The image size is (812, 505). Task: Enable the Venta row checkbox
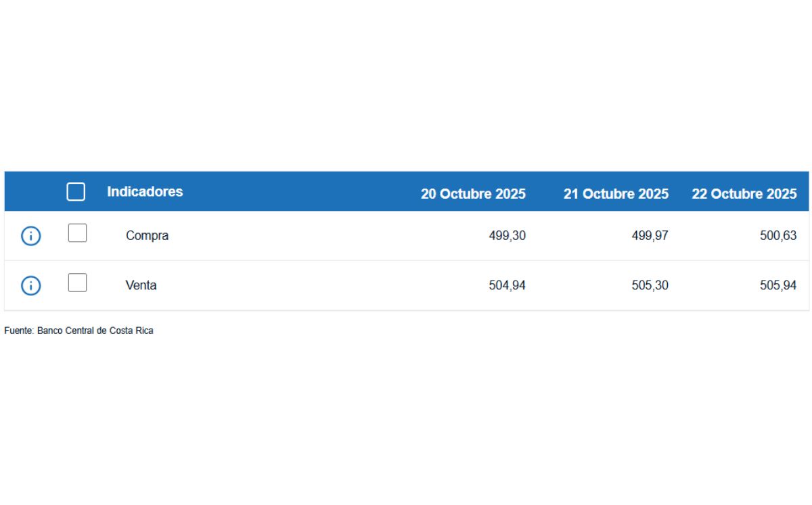pyautogui.click(x=77, y=283)
